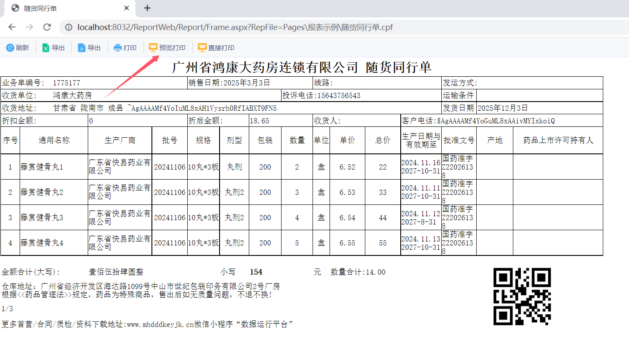Image resolution: width=629 pixels, height=364 pixels.
Task: Click the 规格 column header
Action: click(x=203, y=140)
